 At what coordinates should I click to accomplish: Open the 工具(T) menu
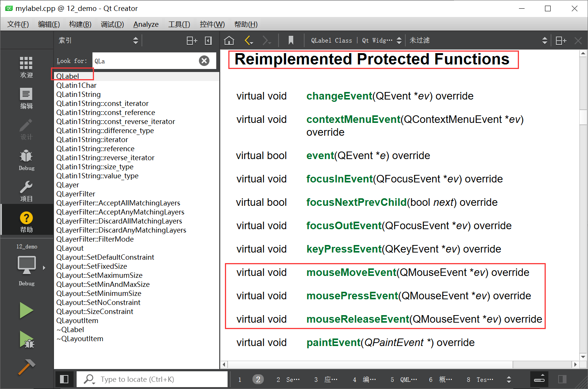pos(179,24)
